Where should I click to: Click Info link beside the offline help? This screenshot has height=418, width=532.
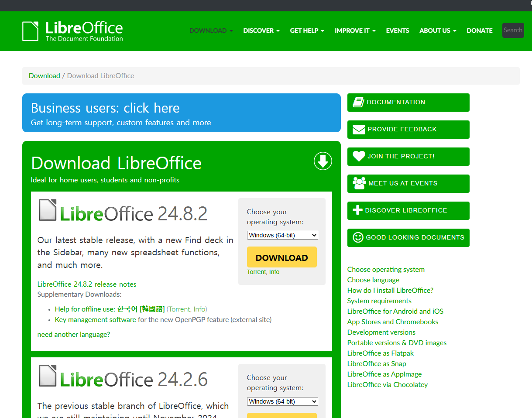199,309
